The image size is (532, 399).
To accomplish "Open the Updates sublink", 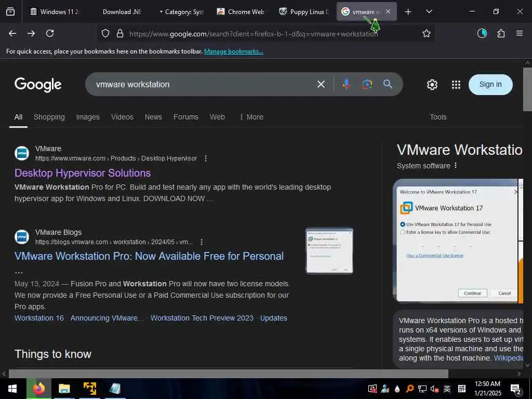I will pyautogui.click(x=273, y=318).
